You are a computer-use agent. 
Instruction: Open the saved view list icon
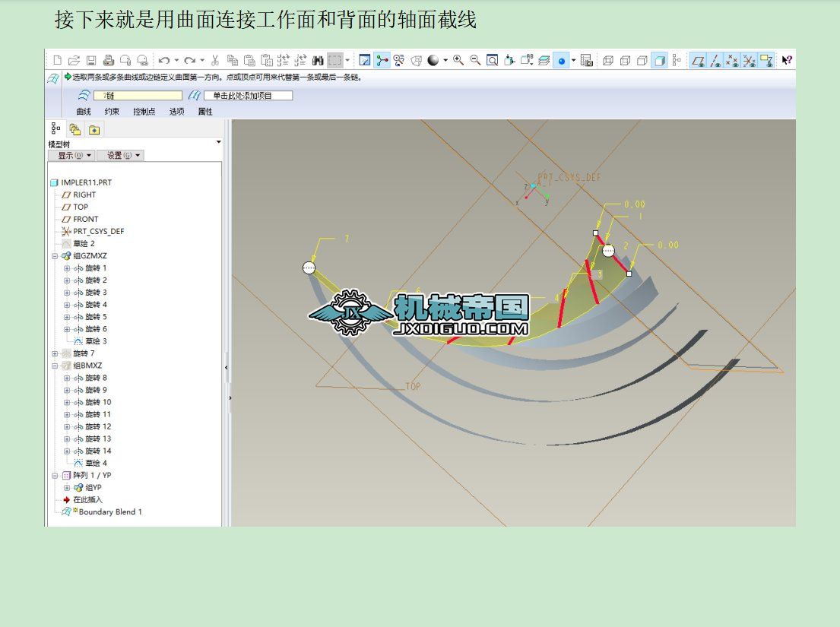click(527, 61)
